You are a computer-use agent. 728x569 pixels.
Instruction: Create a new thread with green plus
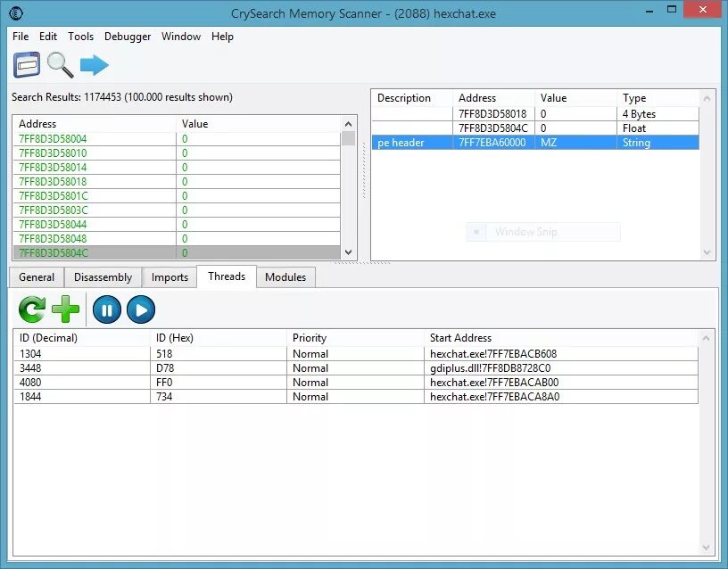pyautogui.click(x=65, y=309)
